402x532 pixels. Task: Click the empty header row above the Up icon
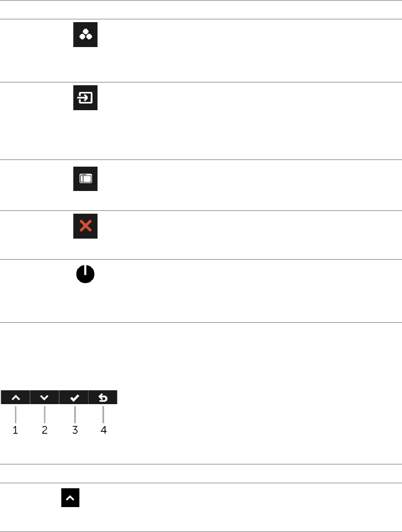(201, 473)
